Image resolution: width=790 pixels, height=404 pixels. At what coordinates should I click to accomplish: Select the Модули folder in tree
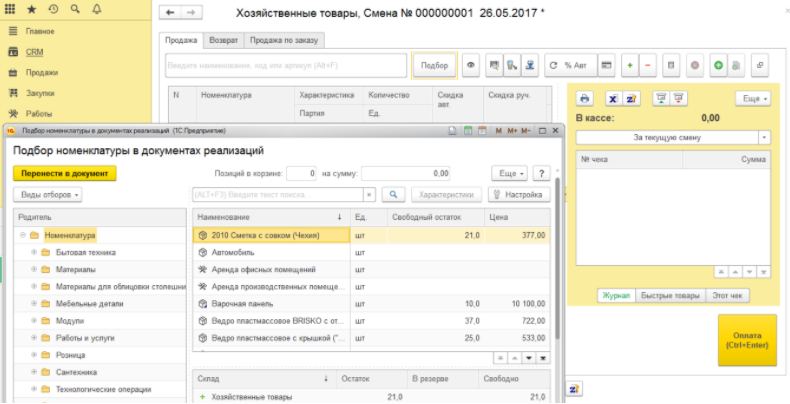click(70, 320)
